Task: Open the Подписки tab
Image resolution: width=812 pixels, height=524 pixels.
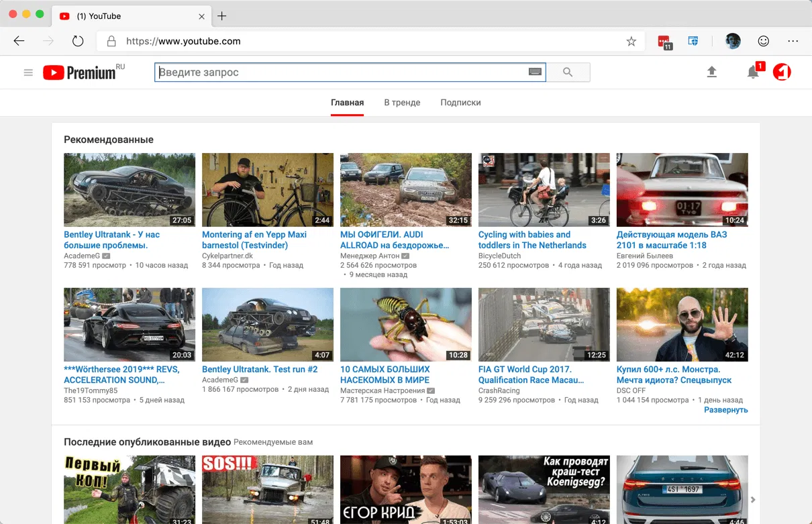Action: click(x=460, y=102)
